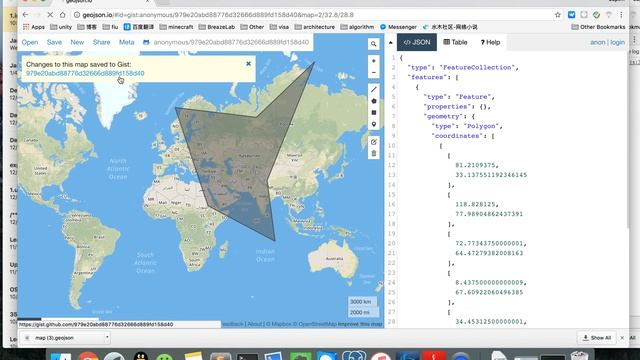Open the minecraft bookmarks folder
This screenshot has width=640, height=360.
176,27
